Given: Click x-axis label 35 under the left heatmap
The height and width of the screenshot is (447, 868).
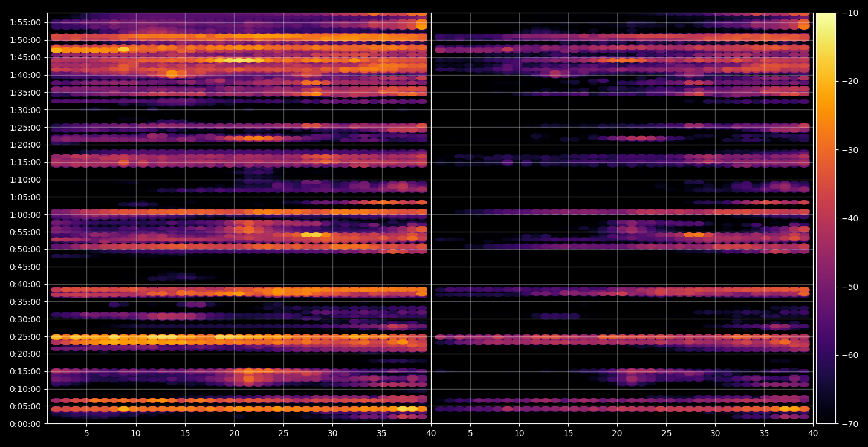Looking at the screenshot, I should click(382, 434).
